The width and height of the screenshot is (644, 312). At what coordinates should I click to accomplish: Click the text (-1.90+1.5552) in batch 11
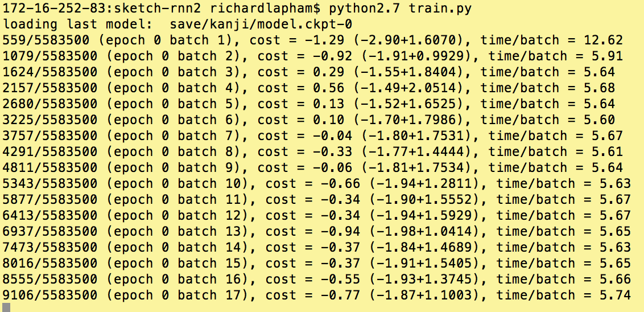[x=423, y=200]
